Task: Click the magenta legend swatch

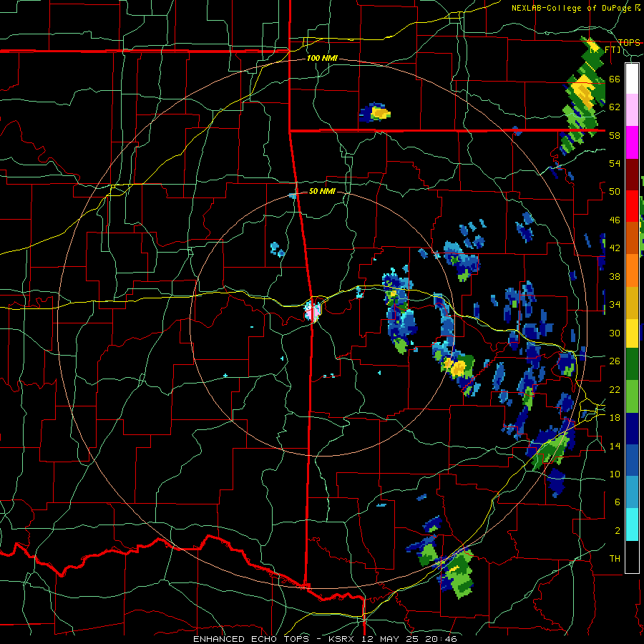Action: tap(632, 142)
